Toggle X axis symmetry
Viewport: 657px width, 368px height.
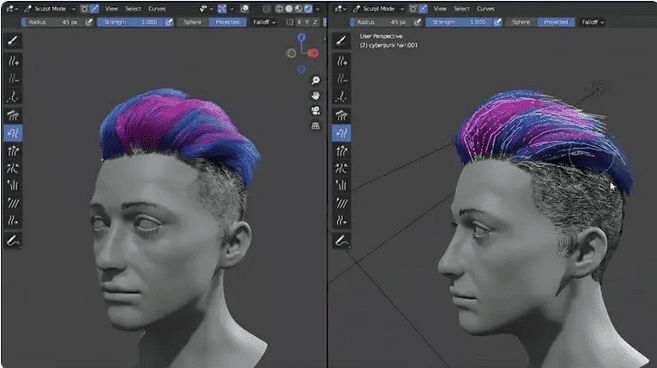(299, 22)
